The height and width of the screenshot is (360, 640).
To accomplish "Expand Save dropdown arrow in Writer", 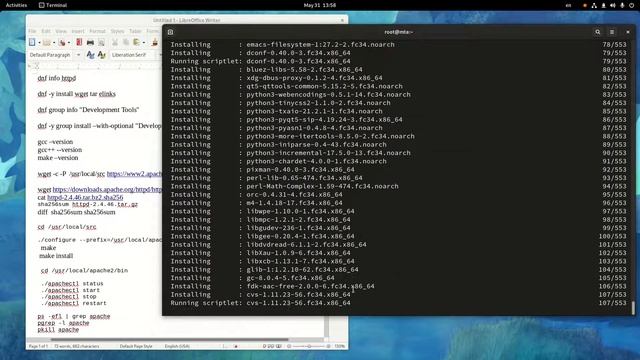I will [x=69, y=42].
